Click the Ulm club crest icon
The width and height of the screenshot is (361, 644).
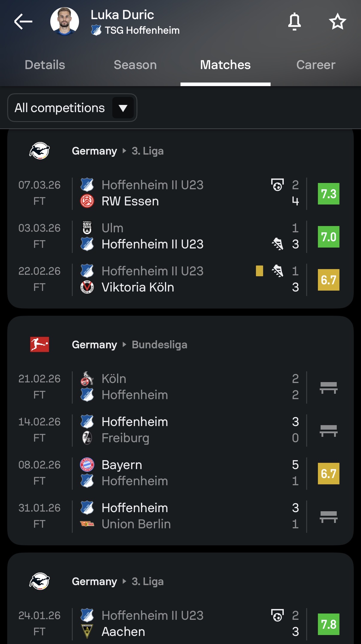87,228
